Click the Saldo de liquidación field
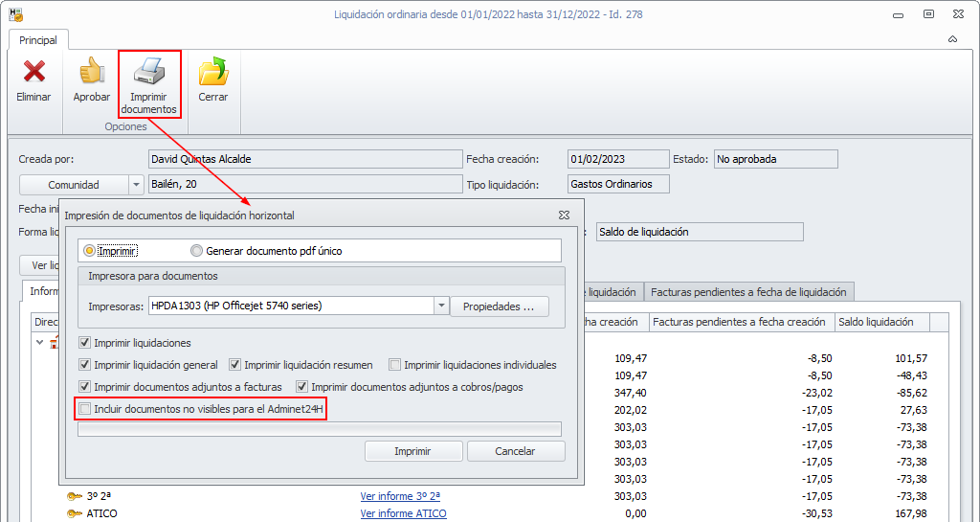980x522 pixels. pyautogui.click(x=700, y=231)
